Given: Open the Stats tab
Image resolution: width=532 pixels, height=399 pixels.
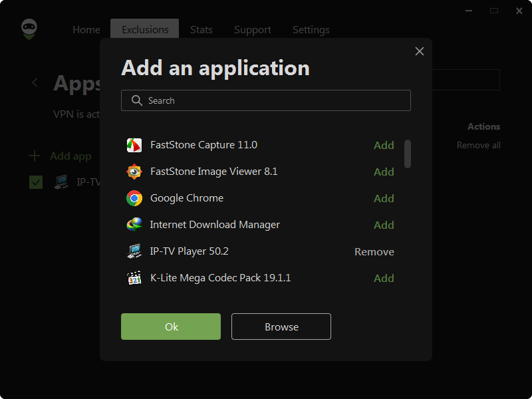Looking at the screenshot, I should (x=201, y=30).
